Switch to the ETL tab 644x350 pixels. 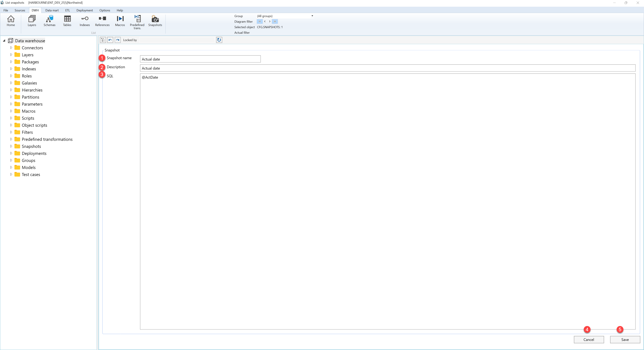(x=67, y=10)
